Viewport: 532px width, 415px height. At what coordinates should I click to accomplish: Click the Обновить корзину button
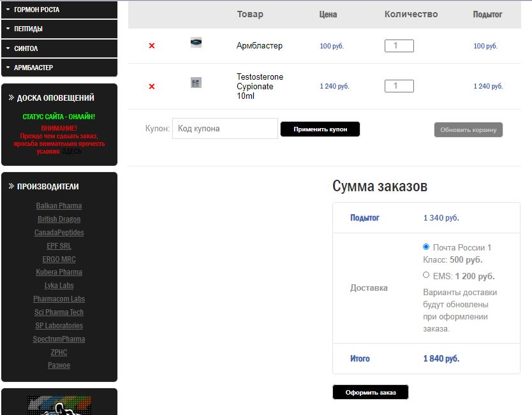tap(468, 130)
